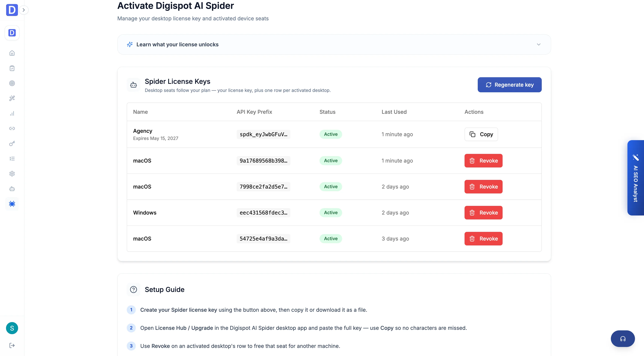644x356 pixels.
Task: Open the key sidebar icon
Action: (x=12, y=144)
